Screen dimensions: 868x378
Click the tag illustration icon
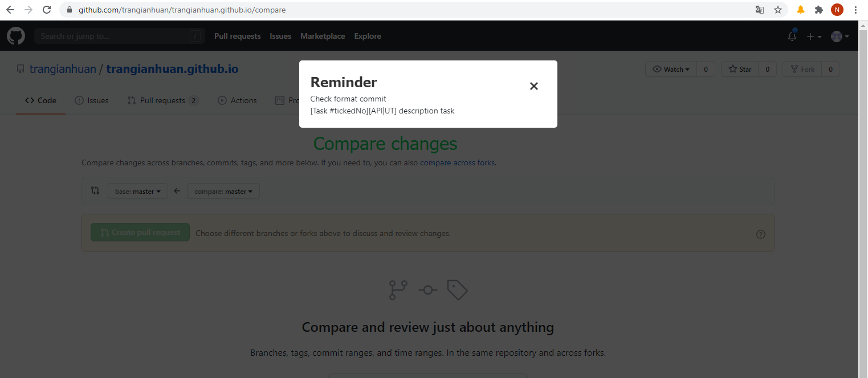[x=457, y=290]
